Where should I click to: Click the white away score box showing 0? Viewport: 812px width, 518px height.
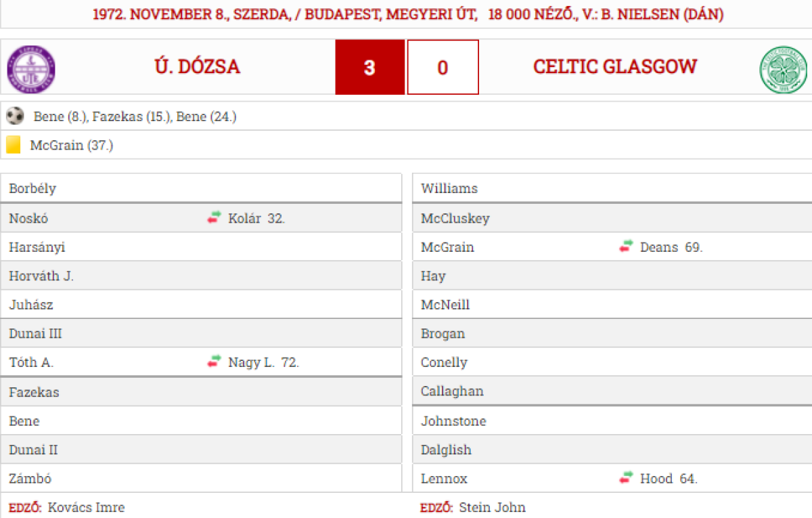[x=443, y=68]
